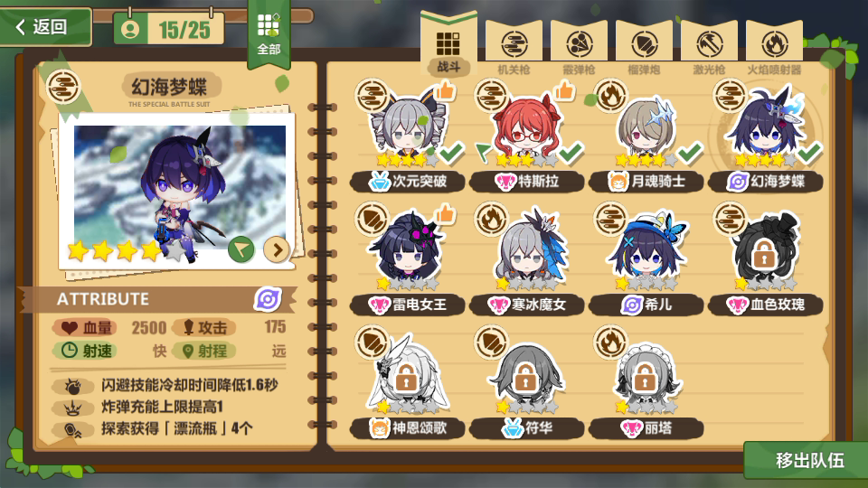
Task: Select the locked 血色玫瑰 character
Action: coord(765,253)
